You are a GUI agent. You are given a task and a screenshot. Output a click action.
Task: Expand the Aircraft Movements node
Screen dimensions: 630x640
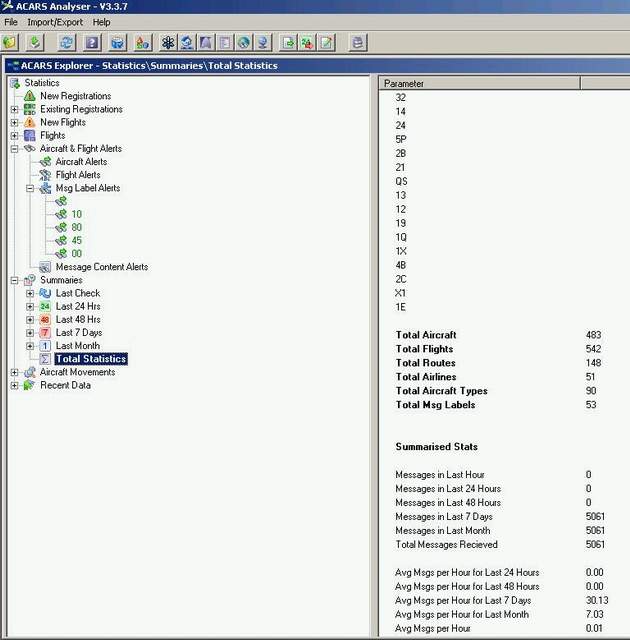point(14,372)
